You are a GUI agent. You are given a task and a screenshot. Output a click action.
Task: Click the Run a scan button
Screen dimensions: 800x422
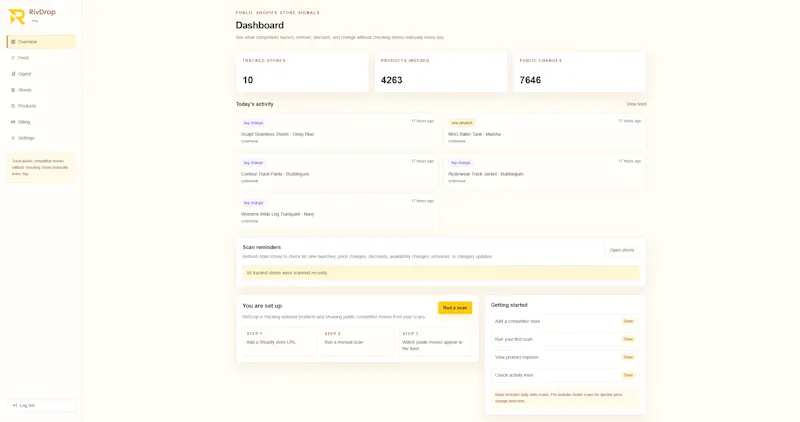[455, 308]
